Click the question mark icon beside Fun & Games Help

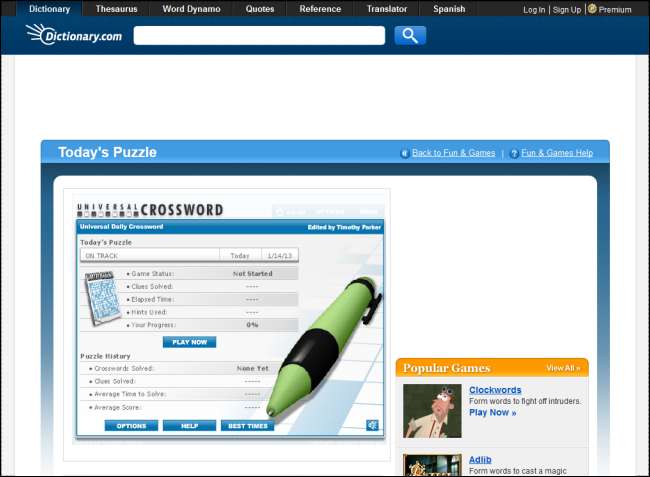(x=514, y=154)
